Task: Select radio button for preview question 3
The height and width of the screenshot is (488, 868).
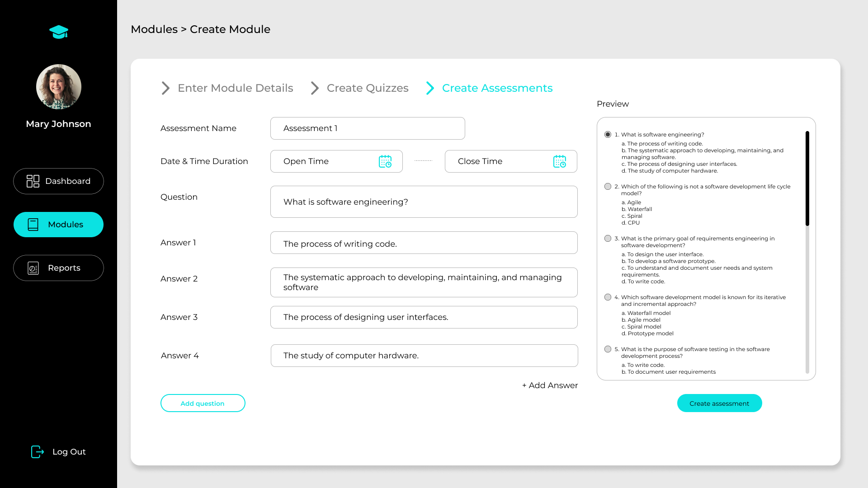Action: coord(608,239)
